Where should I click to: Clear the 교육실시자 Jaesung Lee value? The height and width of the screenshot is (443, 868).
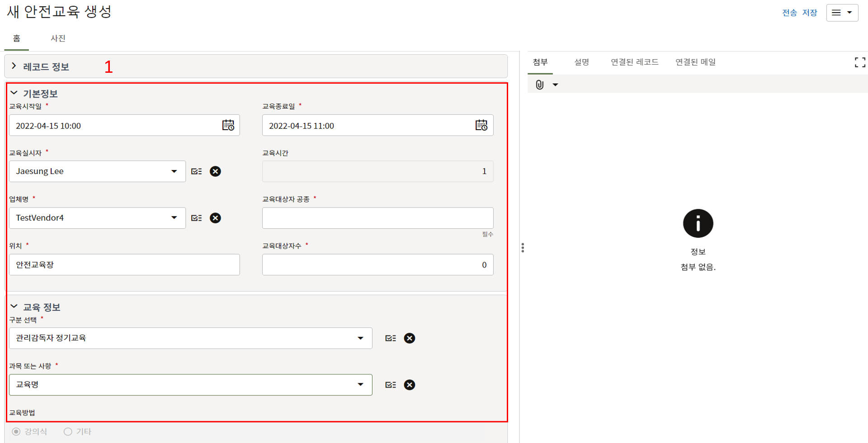[215, 171]
